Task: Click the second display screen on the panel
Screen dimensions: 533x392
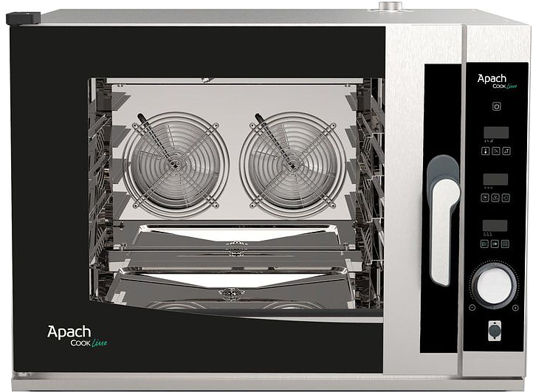Action: tap(495, 179)
